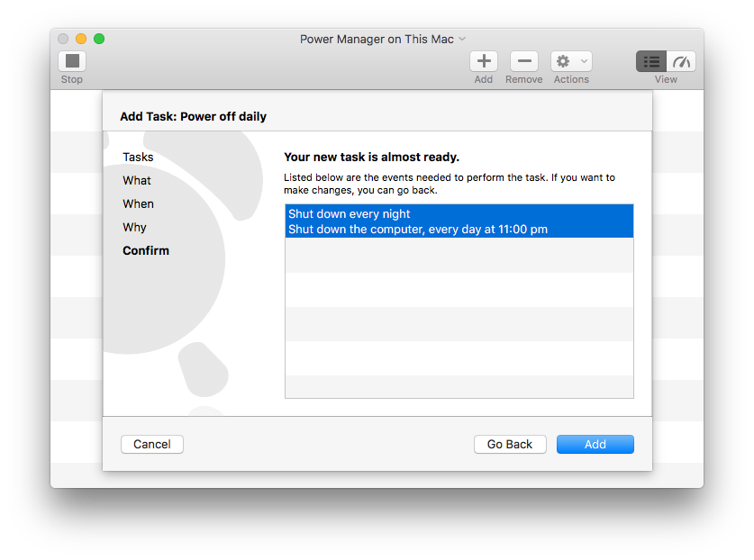The image size is (754, 560).
Task: Select the Confirm step
Action: (x=146, y=251)
